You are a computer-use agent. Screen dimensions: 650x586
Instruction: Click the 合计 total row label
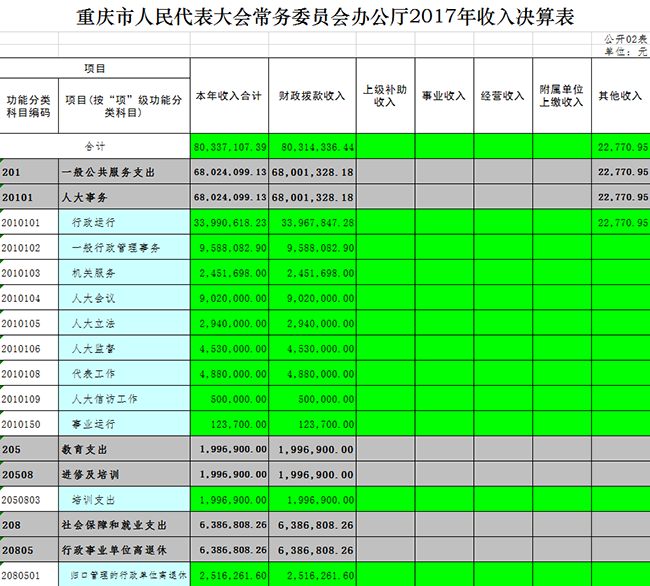pyautogui.click(x=95, y=146)
